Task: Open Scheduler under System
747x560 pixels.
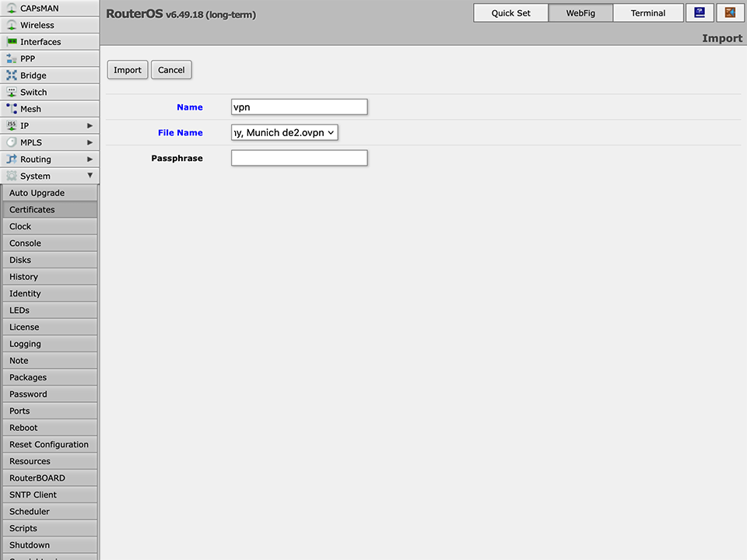Action: [30, 512]
